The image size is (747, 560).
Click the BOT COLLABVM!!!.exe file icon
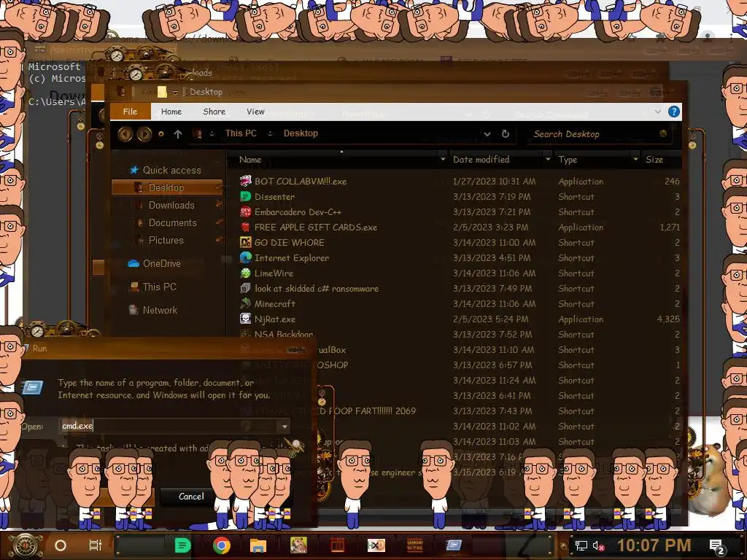[245, 181]
